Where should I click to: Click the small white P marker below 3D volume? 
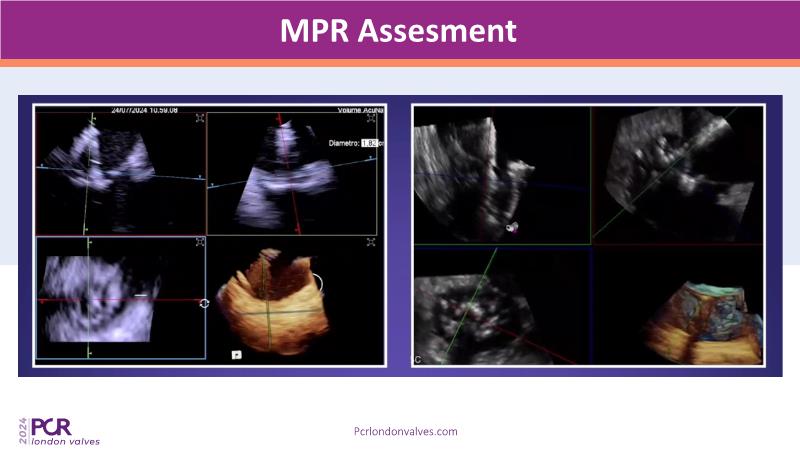pos(237,353)
